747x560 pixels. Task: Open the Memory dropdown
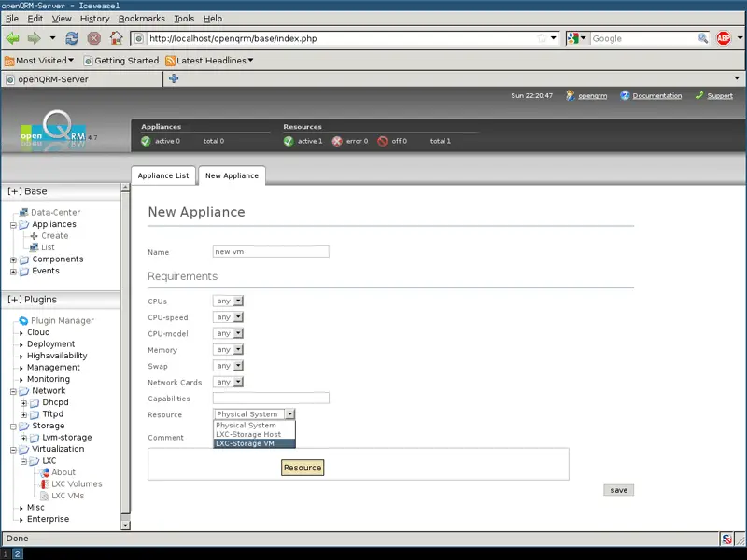(228, 349)
